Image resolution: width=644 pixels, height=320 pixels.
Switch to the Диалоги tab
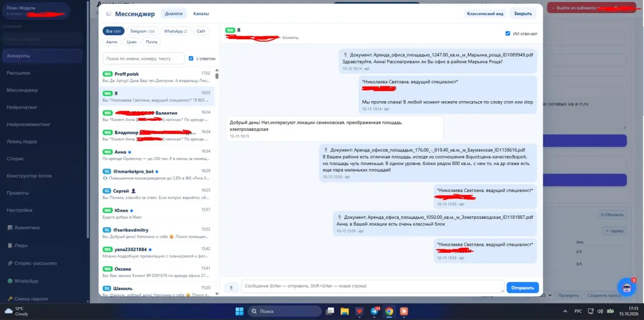coord(174,14)
